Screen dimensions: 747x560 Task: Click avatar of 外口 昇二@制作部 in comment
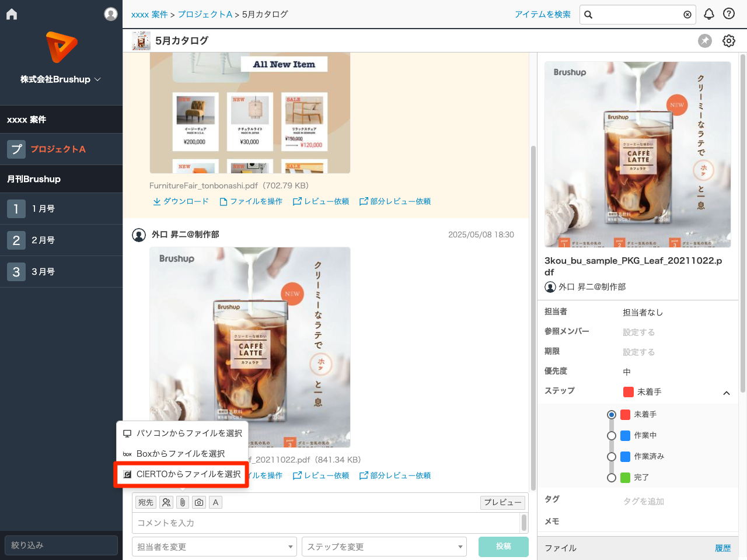[139, 235]
